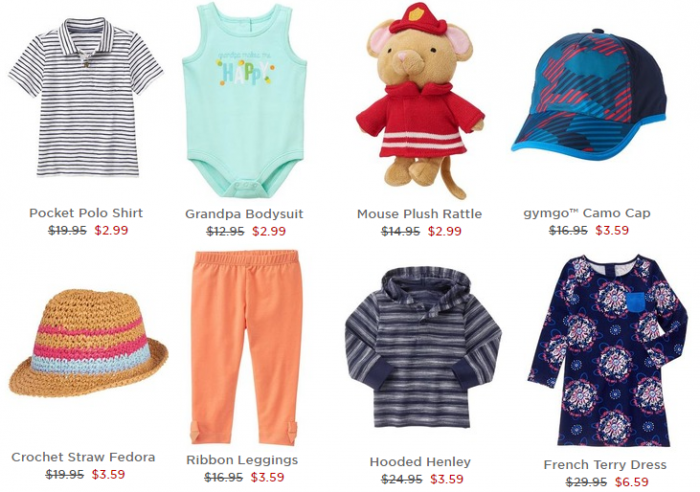Click the Pocket Polo Shirt title link
Viewport: 700px width, 492px height.
coord(86,213)
